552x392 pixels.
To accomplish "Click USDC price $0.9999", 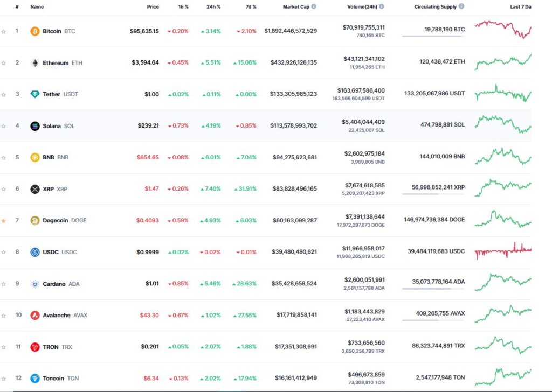I will 148,252.
